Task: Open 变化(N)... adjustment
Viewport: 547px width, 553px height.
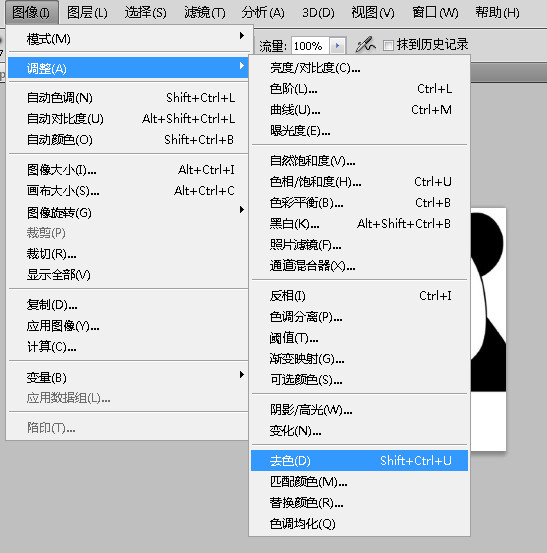Action: click(x=359, y=431)
